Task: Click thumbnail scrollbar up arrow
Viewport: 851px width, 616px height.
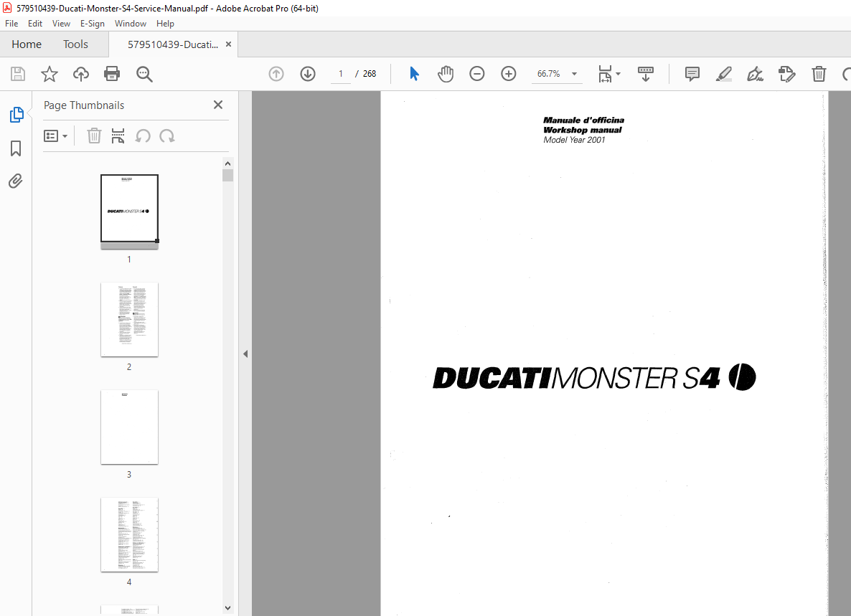Action: (228, 164)
